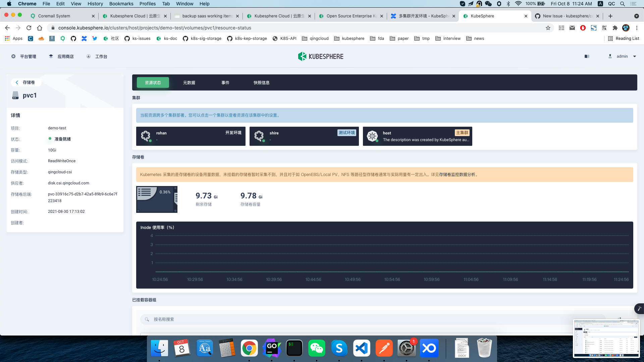Select the host 主集群 cluster icon
The height and width of the screenshot is (362, 644).
373,136
